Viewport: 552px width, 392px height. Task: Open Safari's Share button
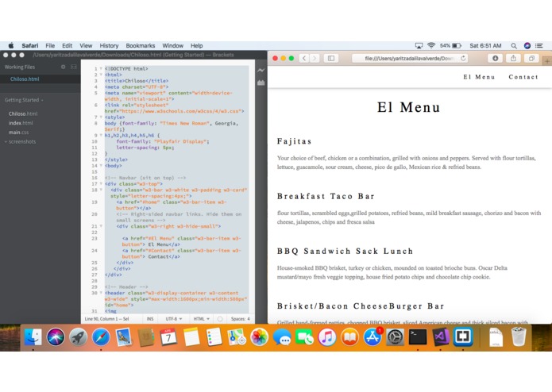(513, 59)
